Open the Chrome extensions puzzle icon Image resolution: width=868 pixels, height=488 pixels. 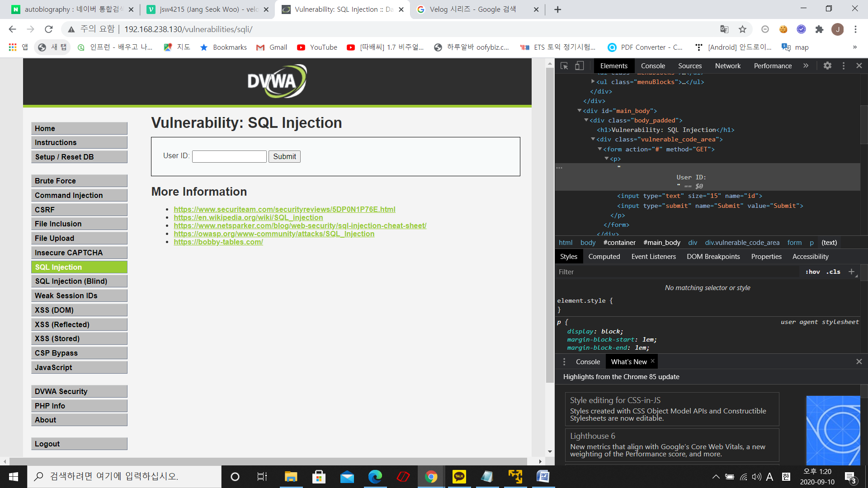[x=820, y=29]
